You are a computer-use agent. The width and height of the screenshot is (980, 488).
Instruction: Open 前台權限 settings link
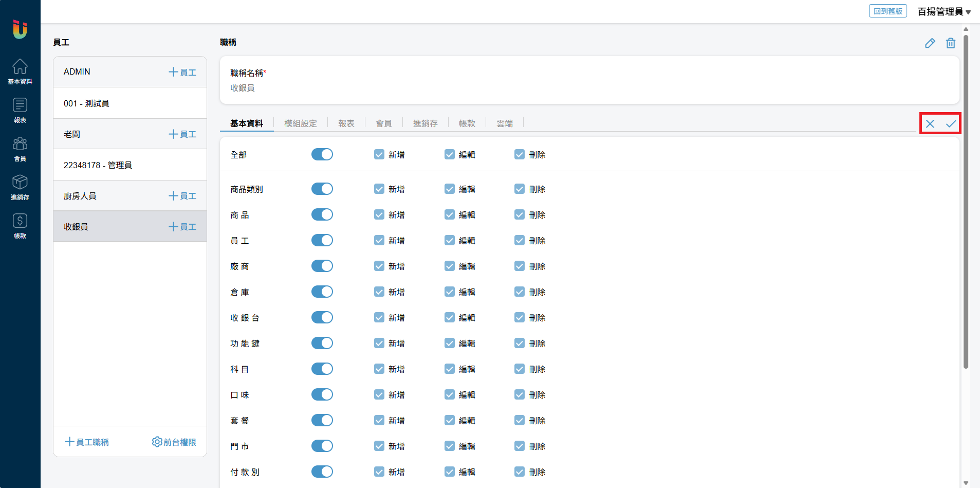tap(174, 442)
